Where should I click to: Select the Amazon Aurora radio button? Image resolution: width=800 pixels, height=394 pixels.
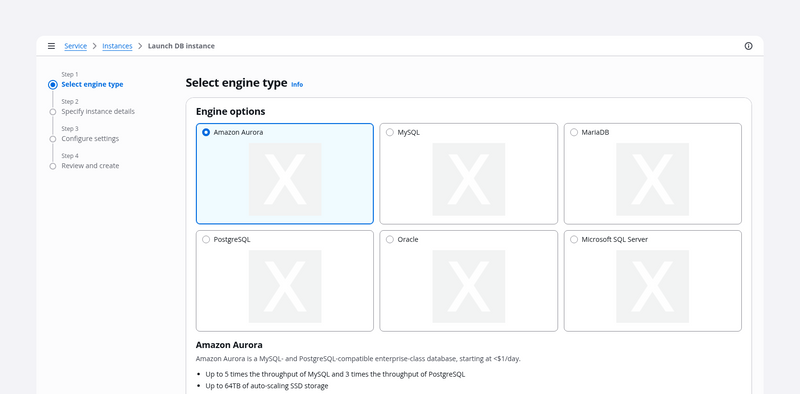click(x=206, y=132)
